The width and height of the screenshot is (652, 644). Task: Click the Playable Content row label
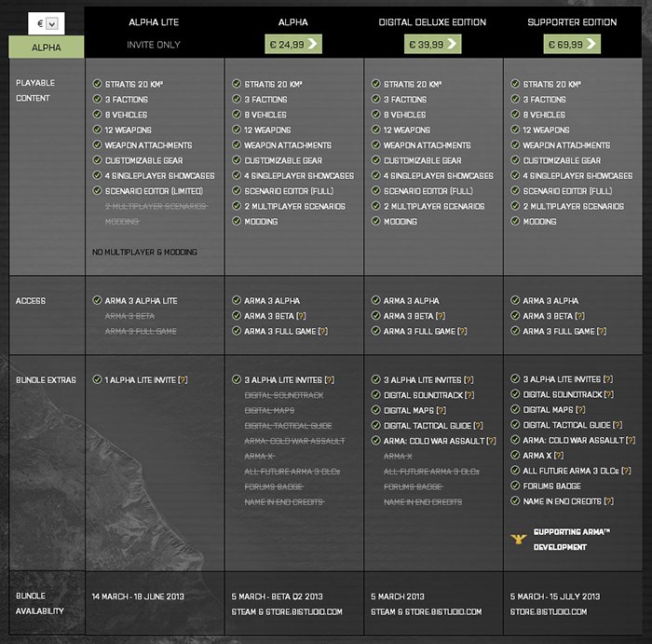[35, 90]
